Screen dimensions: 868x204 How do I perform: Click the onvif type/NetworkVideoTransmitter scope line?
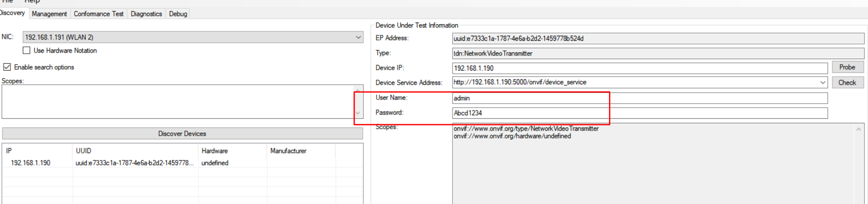[526, 129]
